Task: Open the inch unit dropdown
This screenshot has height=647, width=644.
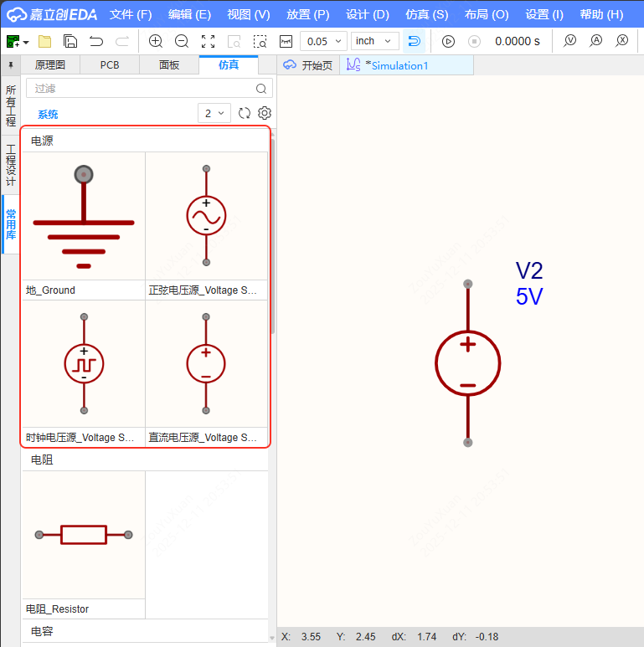Action: [x=374, y=41]
